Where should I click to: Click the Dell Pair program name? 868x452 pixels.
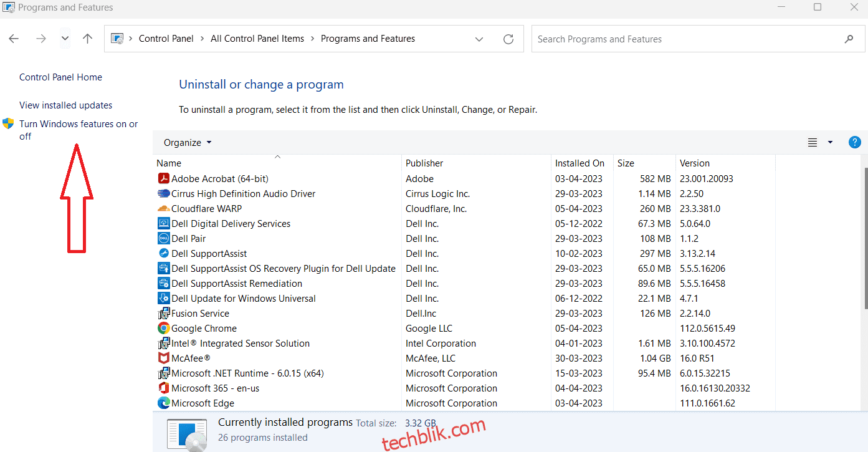point(188,239)
